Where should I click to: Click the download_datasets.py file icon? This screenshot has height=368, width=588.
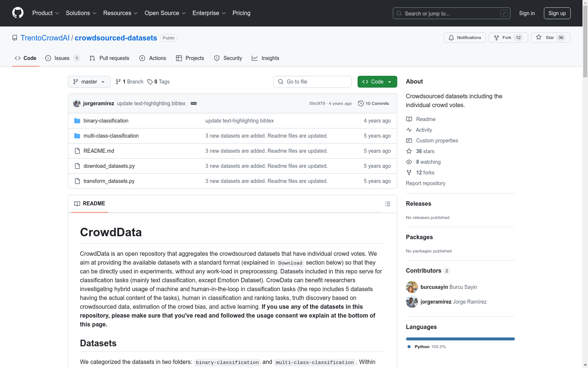(77, 166)
